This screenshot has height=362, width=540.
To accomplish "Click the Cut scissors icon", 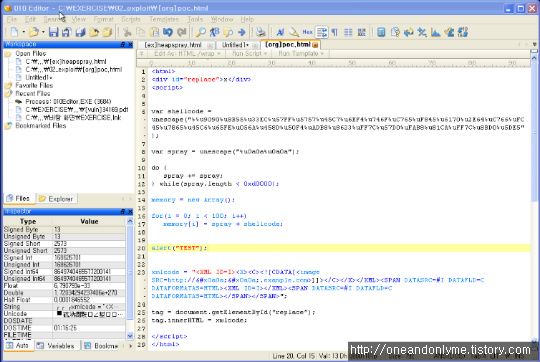I will click(x=127, y=32).
